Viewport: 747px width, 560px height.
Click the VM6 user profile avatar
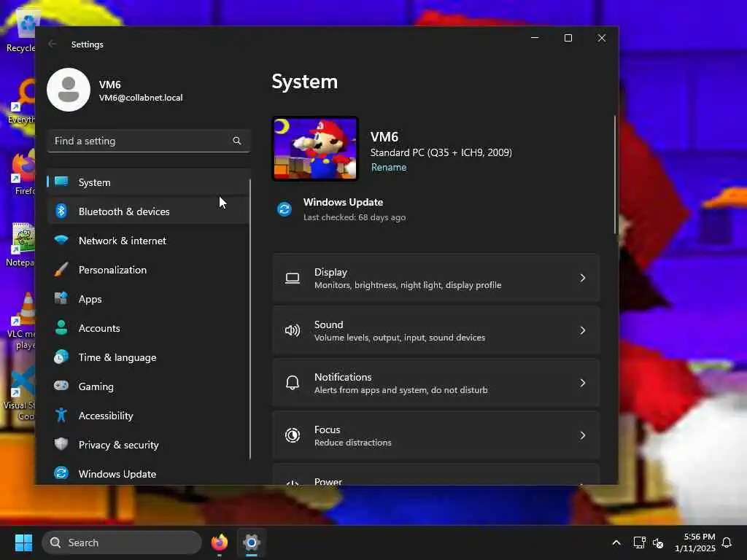[69, 90]
